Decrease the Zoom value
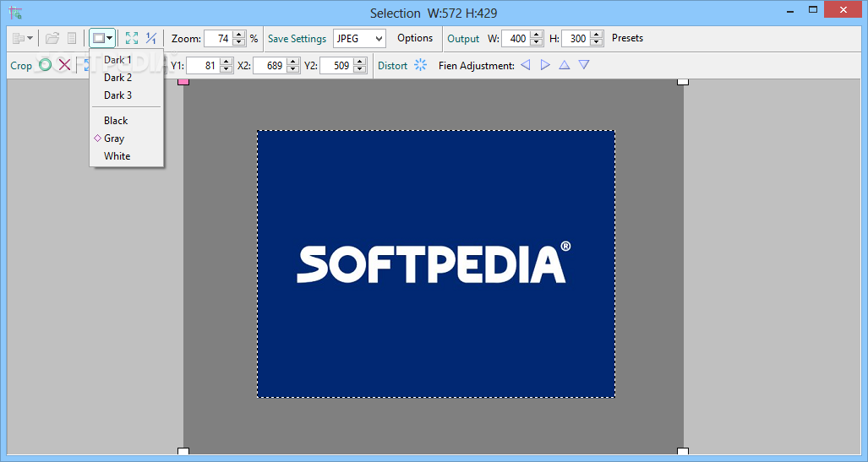This screenshot has height=462, width=868. 239,42
